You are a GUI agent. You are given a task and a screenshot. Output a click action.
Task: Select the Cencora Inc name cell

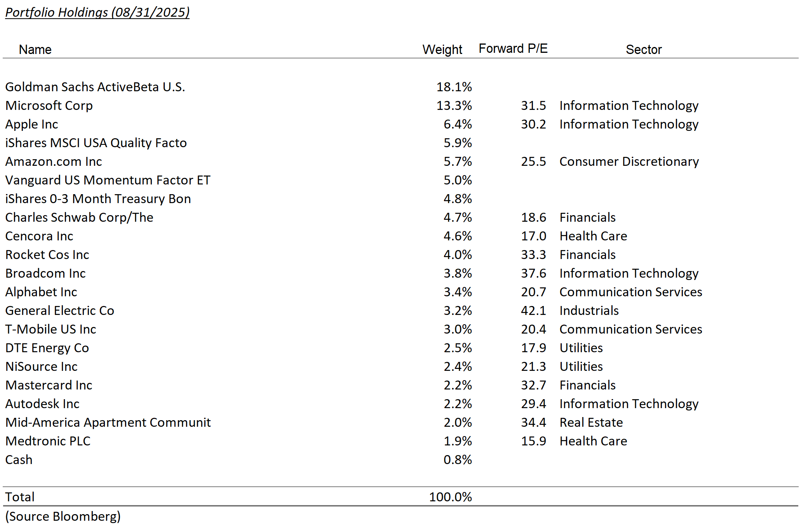[39, 236]
